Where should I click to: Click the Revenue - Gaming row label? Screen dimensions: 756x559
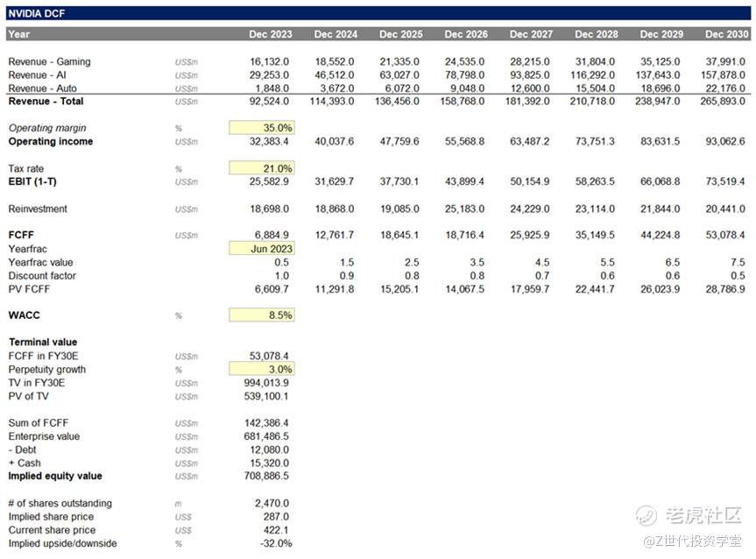pos(49,61)
